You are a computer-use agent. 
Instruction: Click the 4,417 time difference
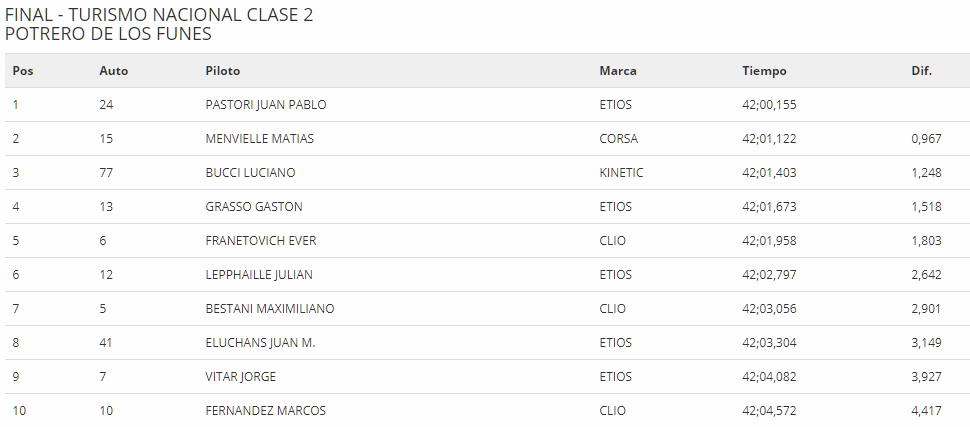pyautogui.click(x=926, y=411)
